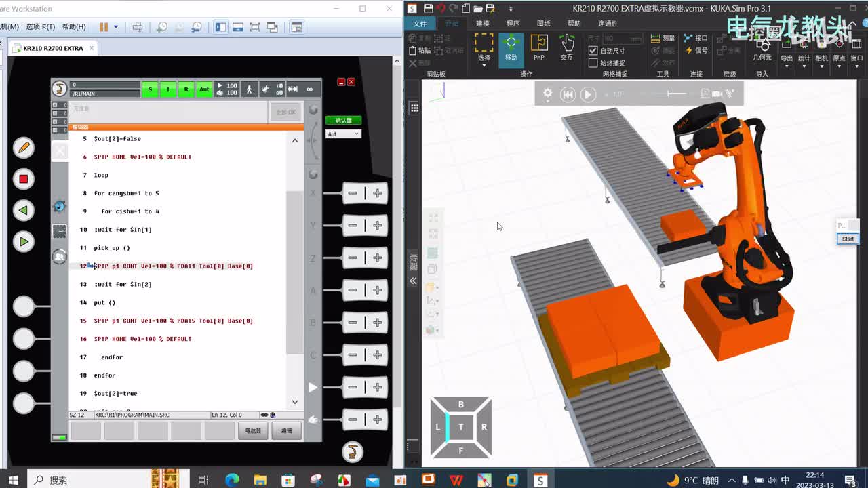Toggle the green I drives status indicator

(168, 89)
